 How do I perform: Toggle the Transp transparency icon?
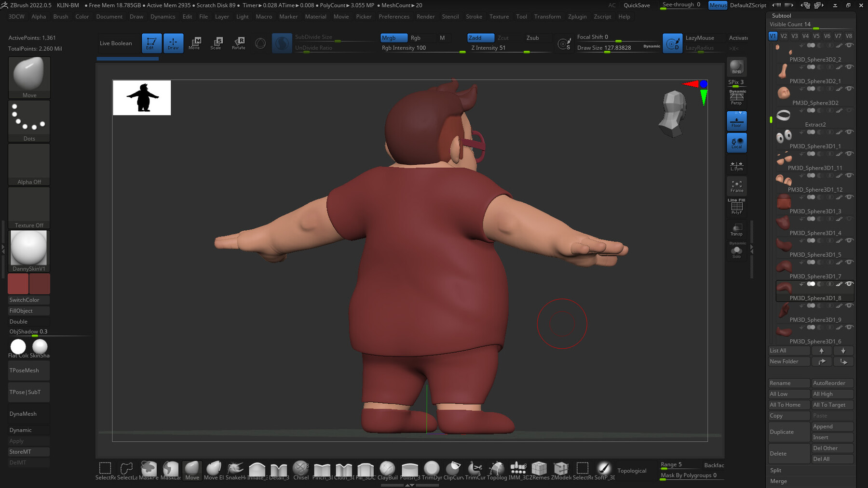point(736,230)
